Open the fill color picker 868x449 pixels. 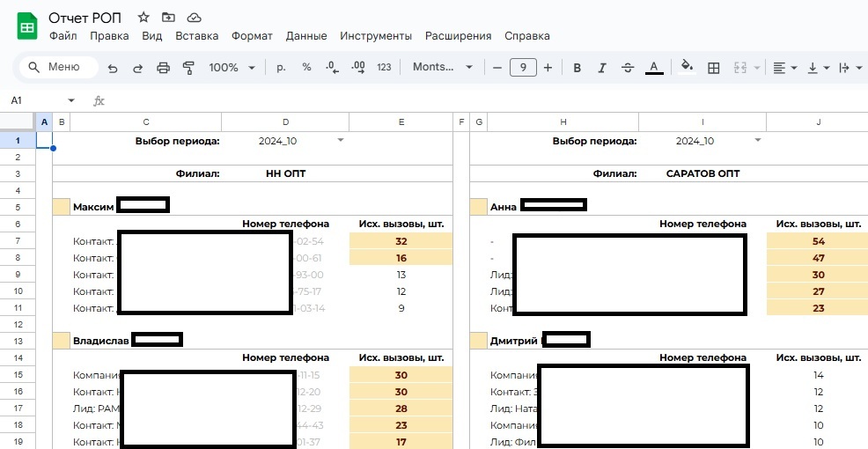point(687,68)
